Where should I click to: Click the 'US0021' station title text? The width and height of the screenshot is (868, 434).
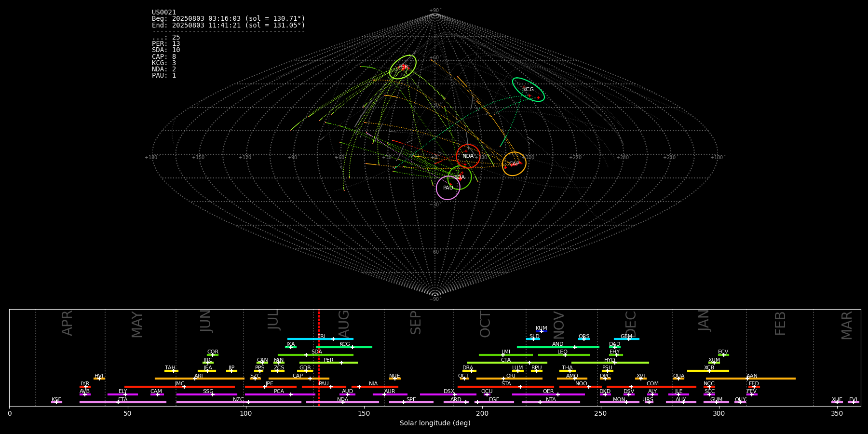(x=164, y=13)
